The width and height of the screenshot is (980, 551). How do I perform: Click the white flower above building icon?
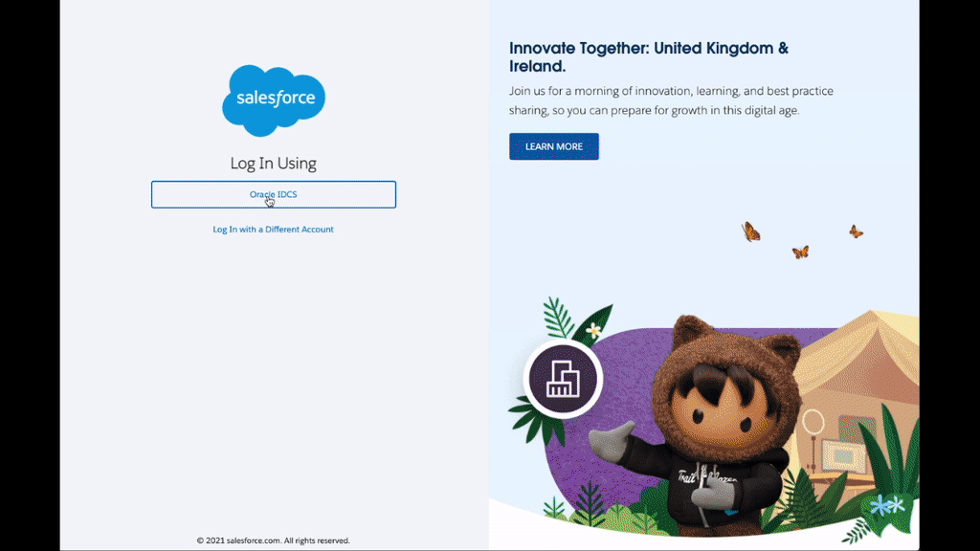coord(593,329)
